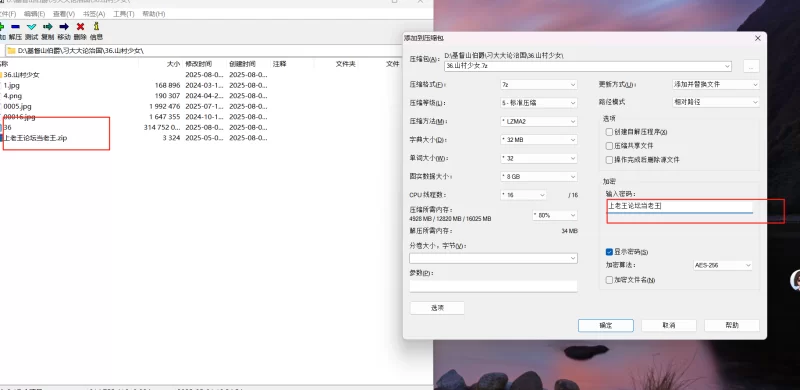Sort by the 大小 column header
Viewport: 800px width, 390px height.
(x=173, y=64)
